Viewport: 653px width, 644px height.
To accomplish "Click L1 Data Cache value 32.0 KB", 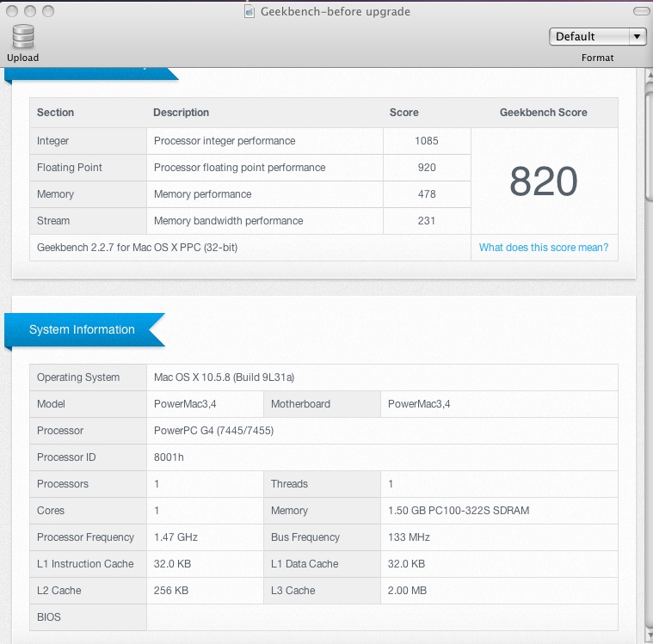I will (406, 564).
